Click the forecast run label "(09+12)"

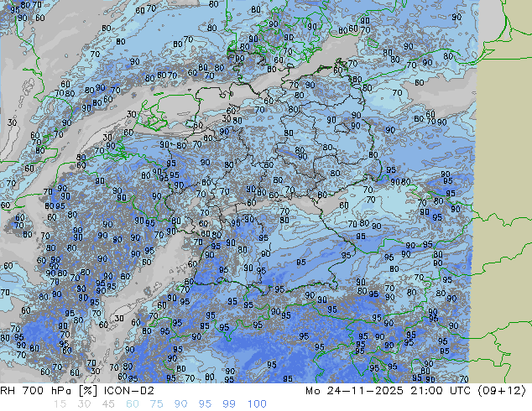pos(502,391)
